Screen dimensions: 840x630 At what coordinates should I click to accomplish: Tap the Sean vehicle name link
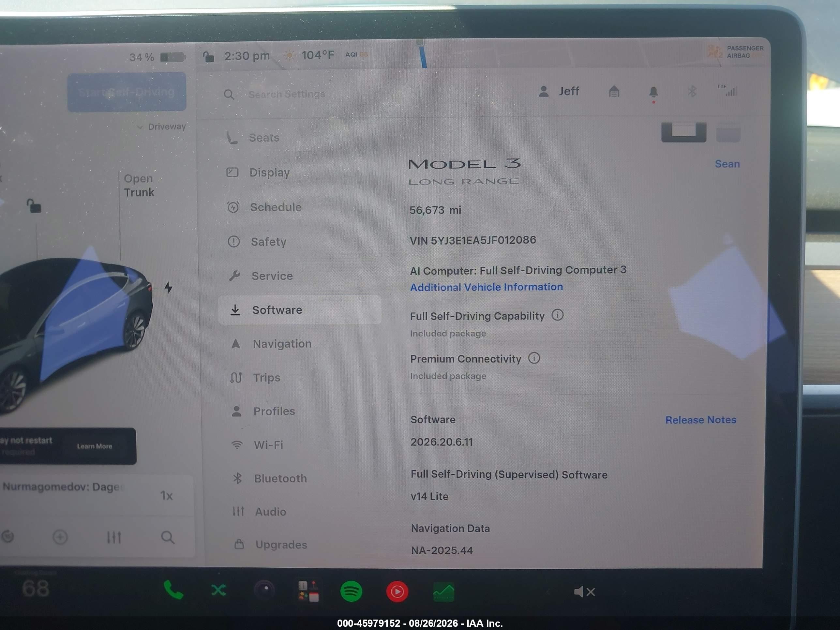727,164
